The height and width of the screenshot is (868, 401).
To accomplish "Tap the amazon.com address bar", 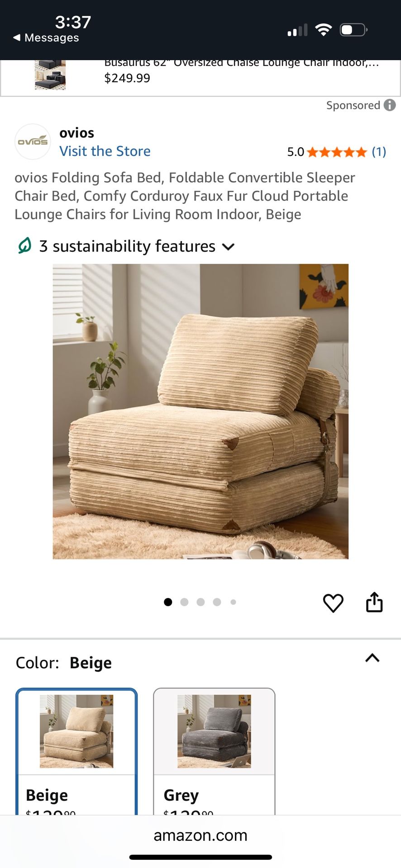I will [200, 835].
